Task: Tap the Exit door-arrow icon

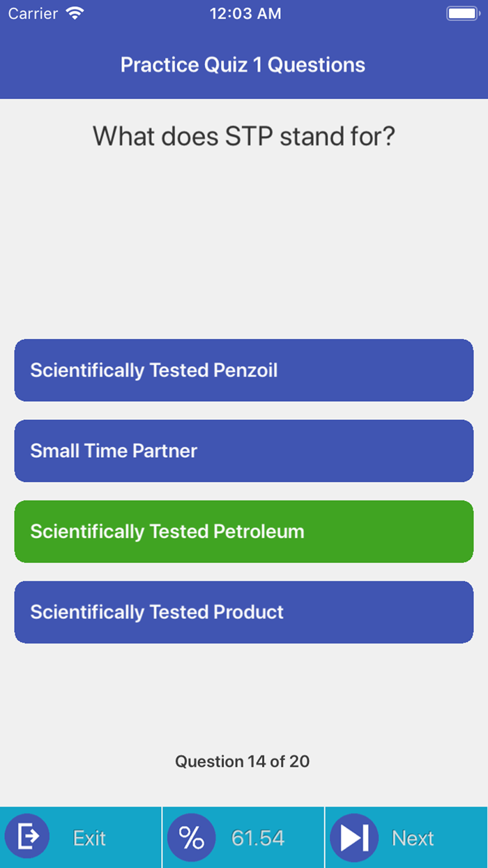Action: [x=28, y=837]
